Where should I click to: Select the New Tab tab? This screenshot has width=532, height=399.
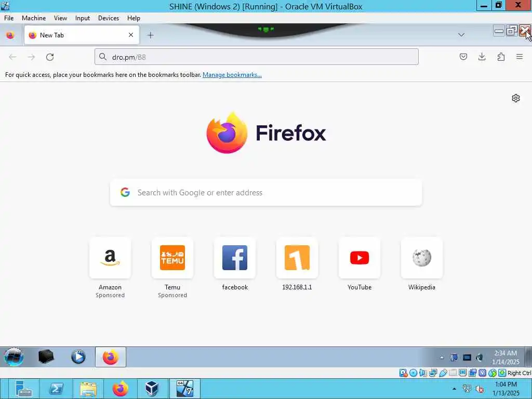[82, 35]
